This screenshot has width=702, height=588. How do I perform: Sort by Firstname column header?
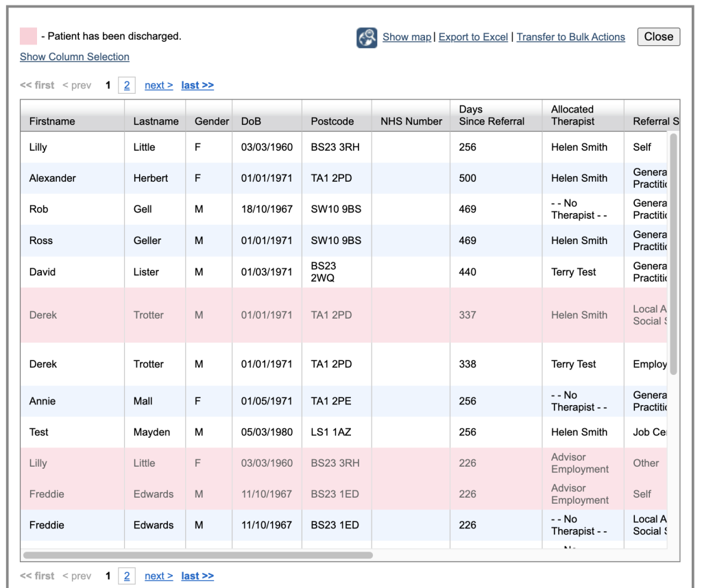click(52, 121)
